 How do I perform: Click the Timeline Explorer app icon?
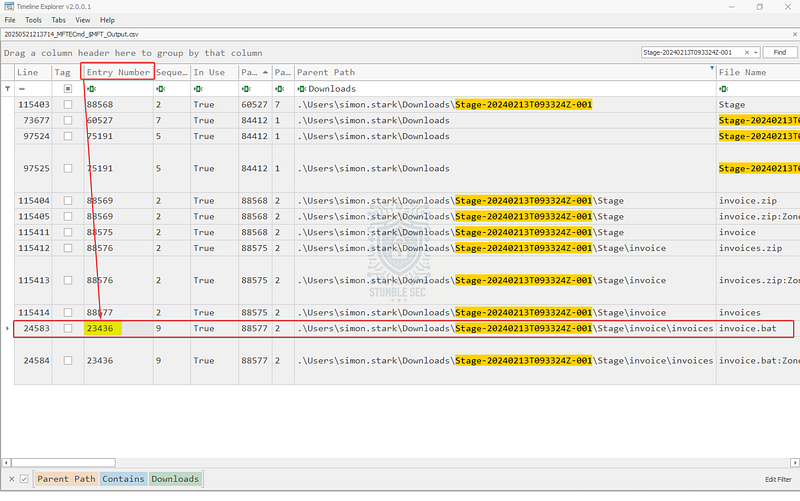[x=9, y=6]
